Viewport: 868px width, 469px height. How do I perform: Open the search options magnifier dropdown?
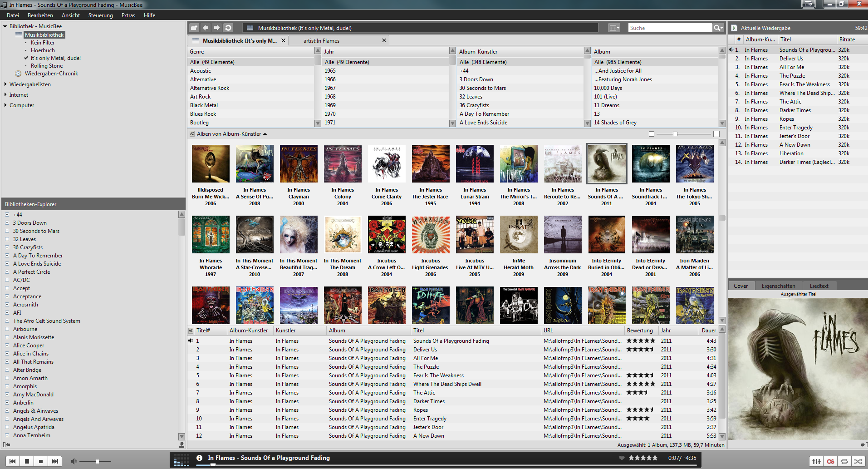(718, 28)
